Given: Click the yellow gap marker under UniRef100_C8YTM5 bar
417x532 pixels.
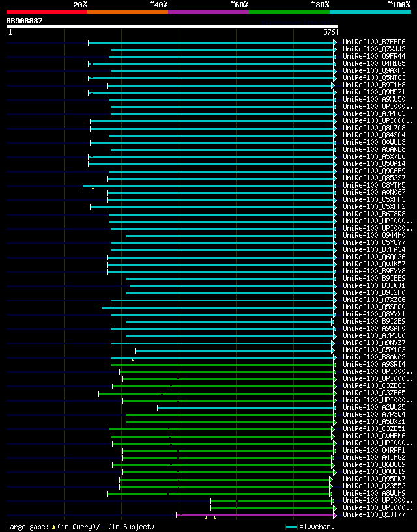Looking at the screenshot, I should pos(93,188).
